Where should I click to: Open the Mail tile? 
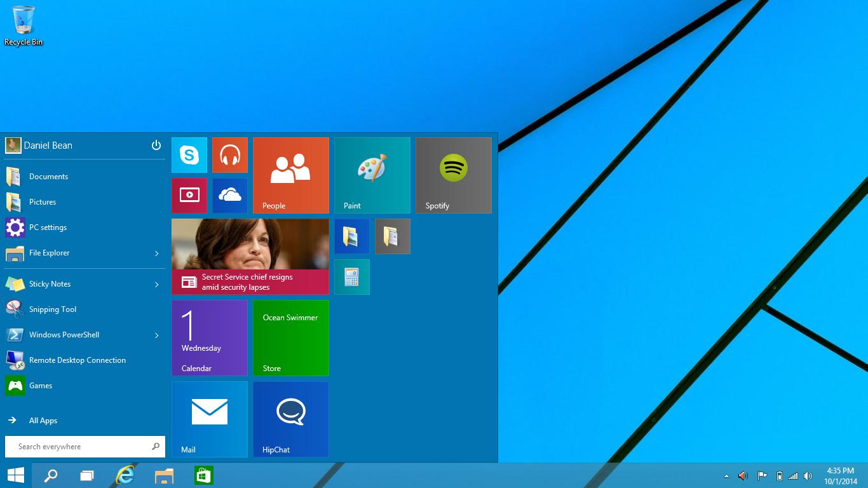point(210,419)
